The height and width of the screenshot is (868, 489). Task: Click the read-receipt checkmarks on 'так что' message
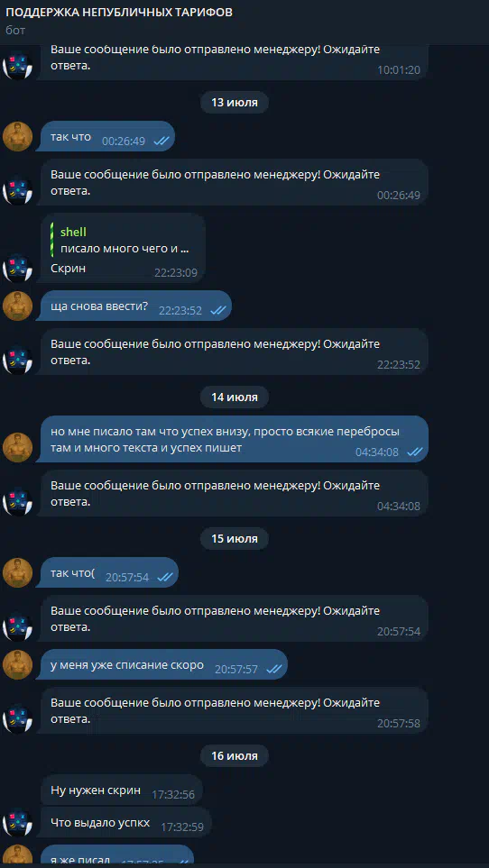pyautogui.click(x=161, y=142)
